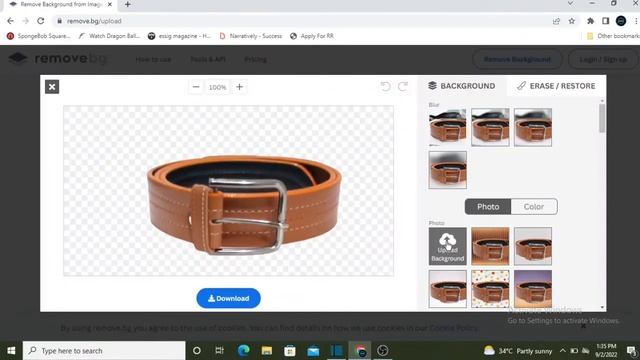Zoom out with the minus button
The height and width of the screenshot is (360, 640).
click(196, 87)
